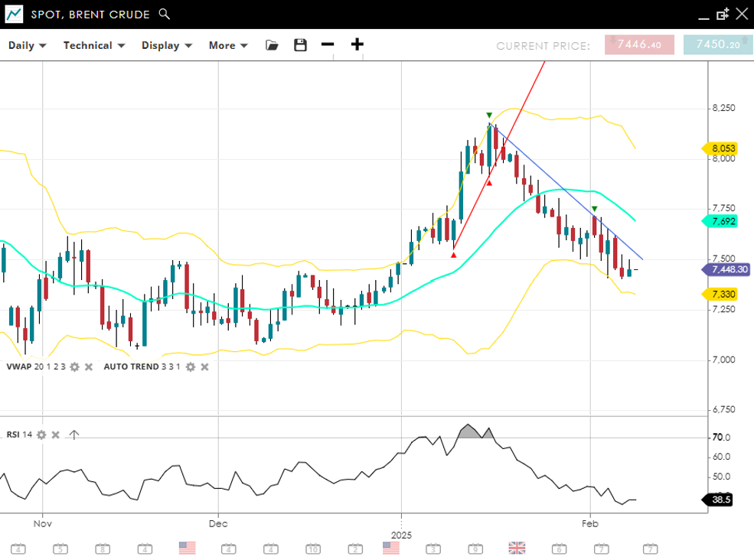Click the UK flag event marker
The width and height of the screenshot is (754, 560).
pos(517,548)
